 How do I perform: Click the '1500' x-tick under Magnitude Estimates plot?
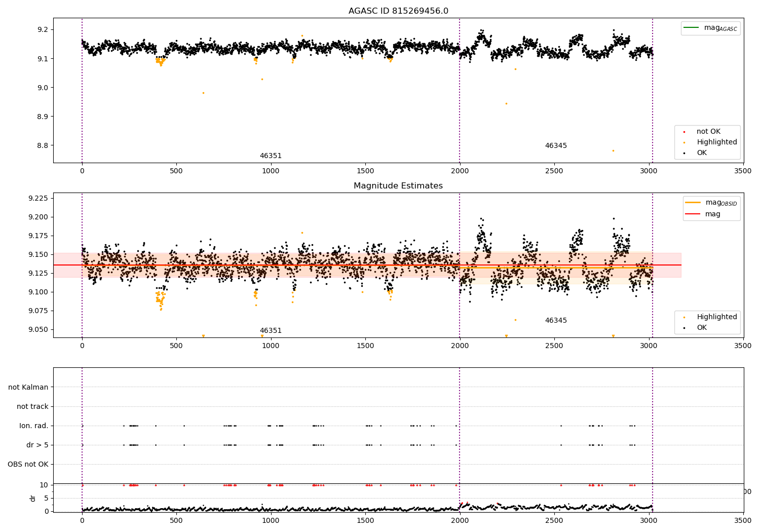(365, 346)
